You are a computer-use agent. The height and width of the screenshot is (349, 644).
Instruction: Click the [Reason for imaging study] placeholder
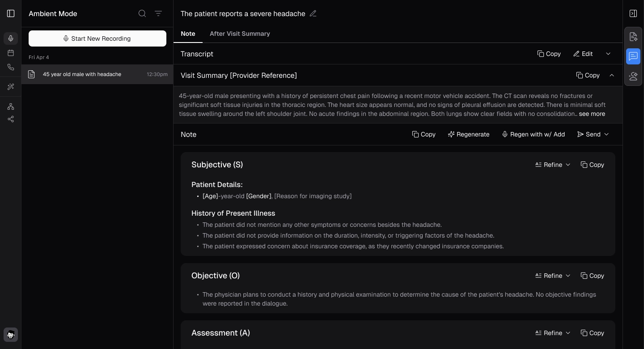[313, 196]
